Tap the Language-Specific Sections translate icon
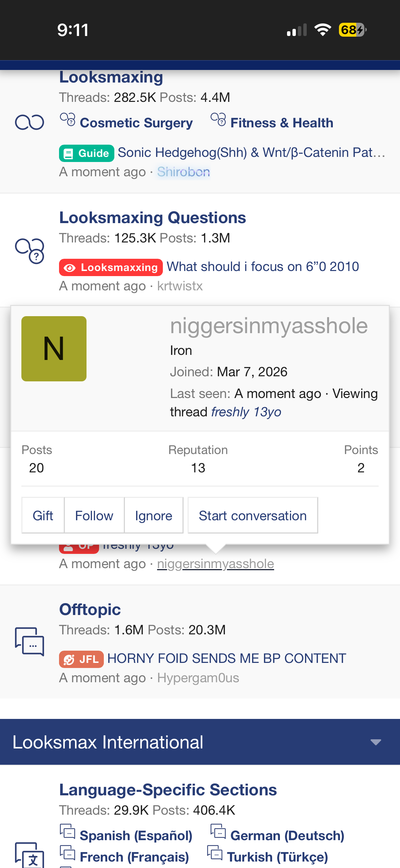The image size is (400, 868). [x=30, y=855]
